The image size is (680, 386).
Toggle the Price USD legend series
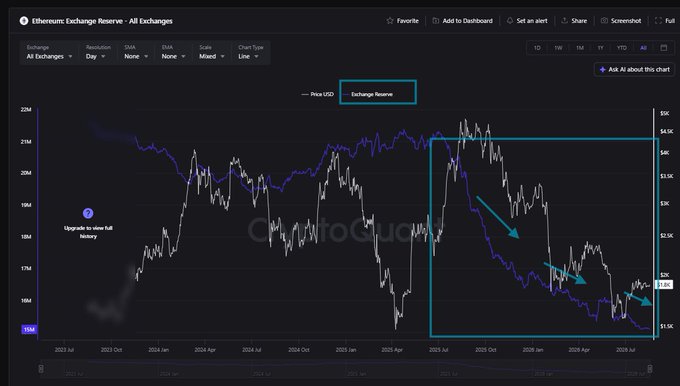click(317, 94)
